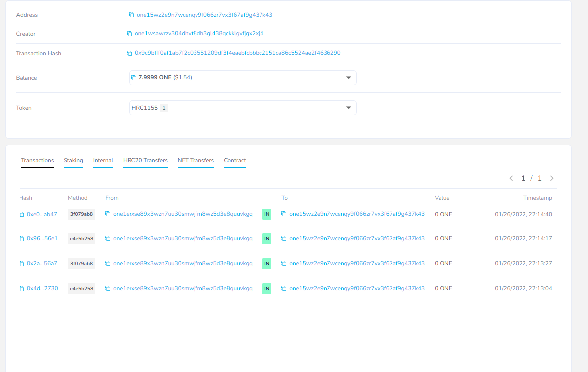Copy the To address in the last row

[284, 288]
